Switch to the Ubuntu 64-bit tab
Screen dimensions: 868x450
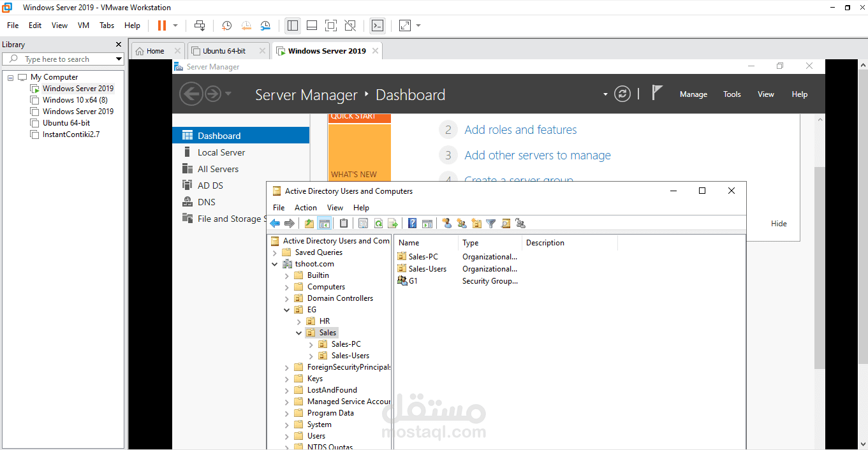pos(224,51)
